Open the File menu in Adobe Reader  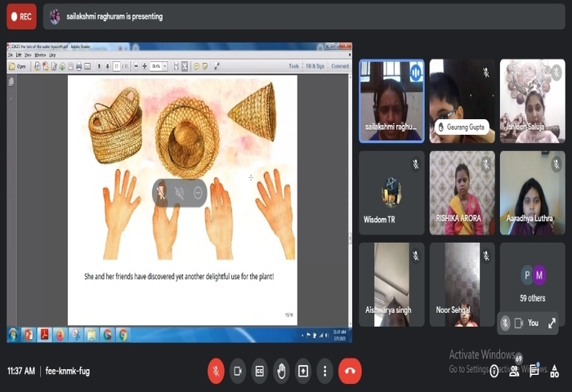click(x=11, y=55)
